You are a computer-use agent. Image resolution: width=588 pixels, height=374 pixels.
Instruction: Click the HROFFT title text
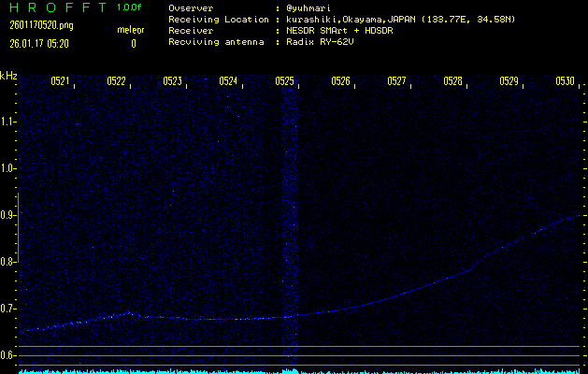(57, 7)
